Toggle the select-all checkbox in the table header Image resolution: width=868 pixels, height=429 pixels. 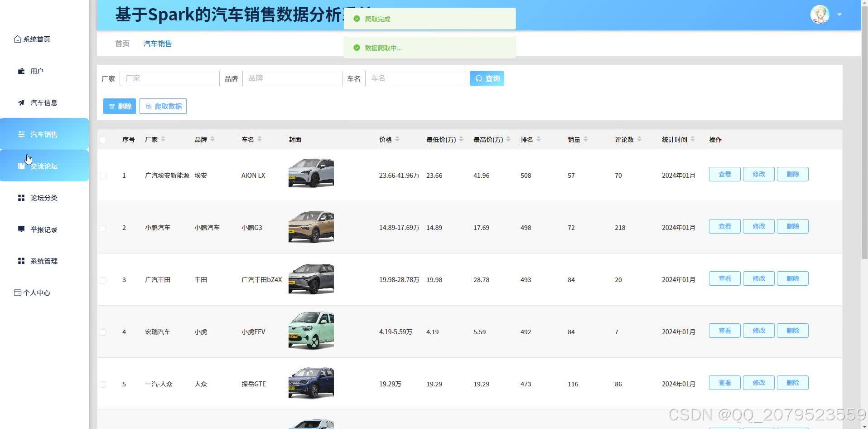point(103,140)
